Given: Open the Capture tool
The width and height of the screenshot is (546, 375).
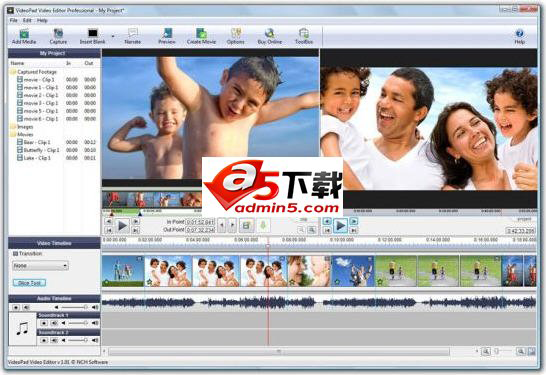Looking at the screenshot, I should pyautogui.click(x=58, y=37).
